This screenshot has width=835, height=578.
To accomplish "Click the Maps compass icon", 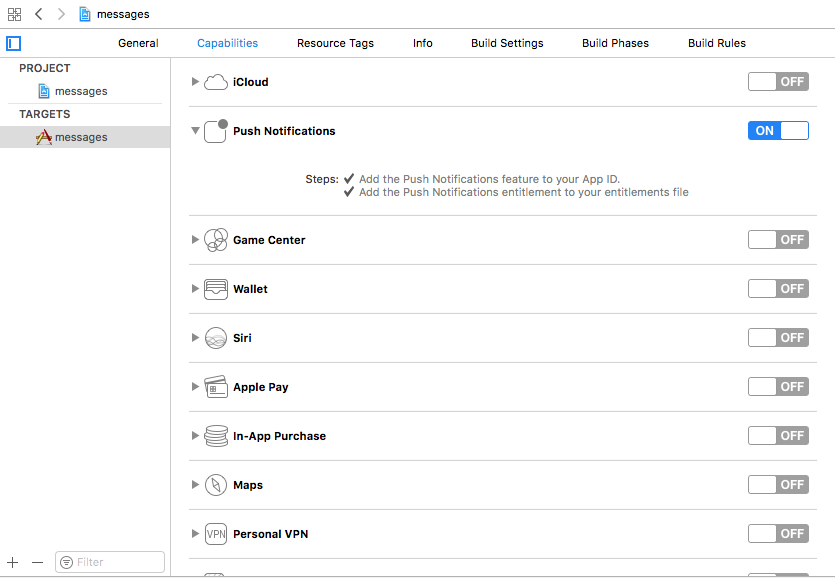I will coord(216,485).
